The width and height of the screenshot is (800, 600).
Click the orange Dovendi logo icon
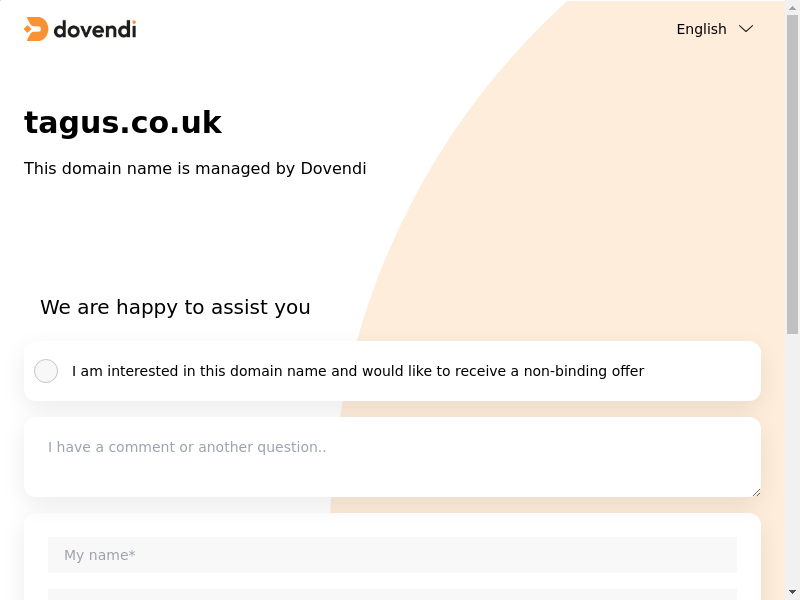(36, 29)
